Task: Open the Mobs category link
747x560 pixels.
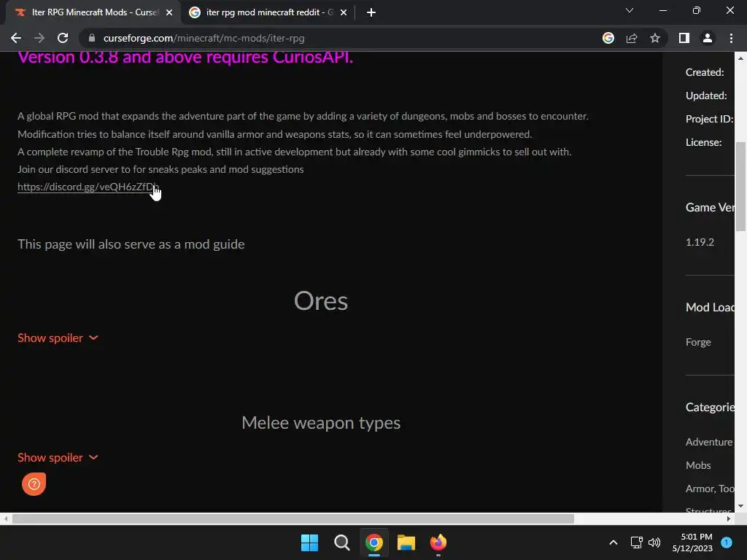Action: click(698, 466)
